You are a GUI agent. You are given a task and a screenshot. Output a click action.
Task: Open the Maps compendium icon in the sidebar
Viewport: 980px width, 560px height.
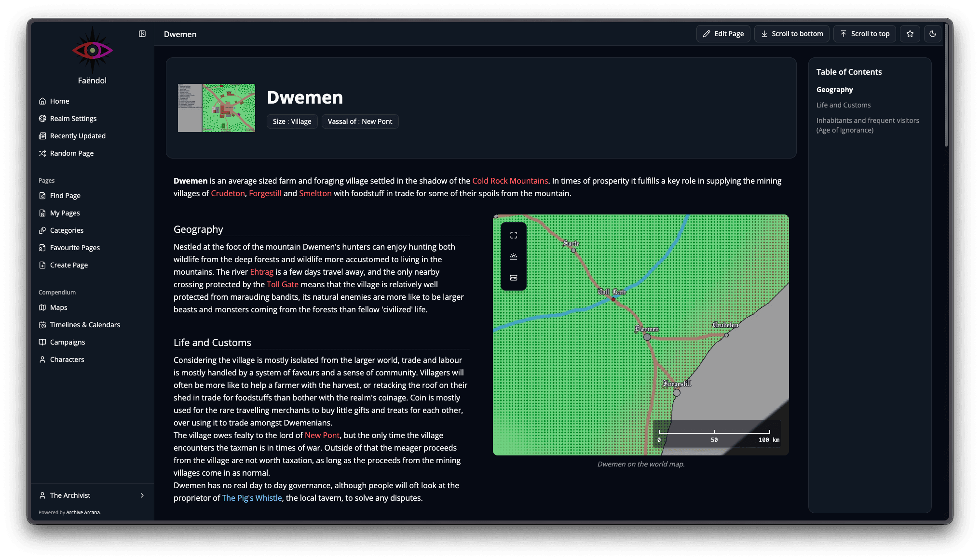pyautogui.click(x=43, y=307)
